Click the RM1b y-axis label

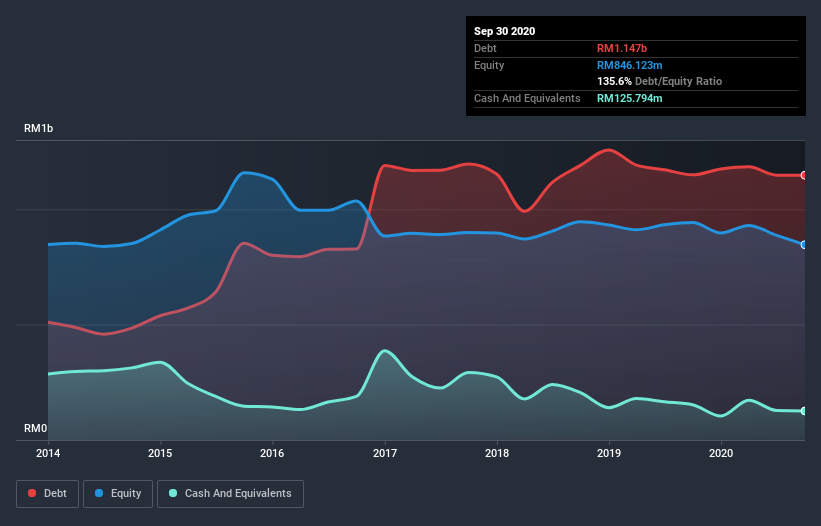pyautogui.click(x=38, y=128)
